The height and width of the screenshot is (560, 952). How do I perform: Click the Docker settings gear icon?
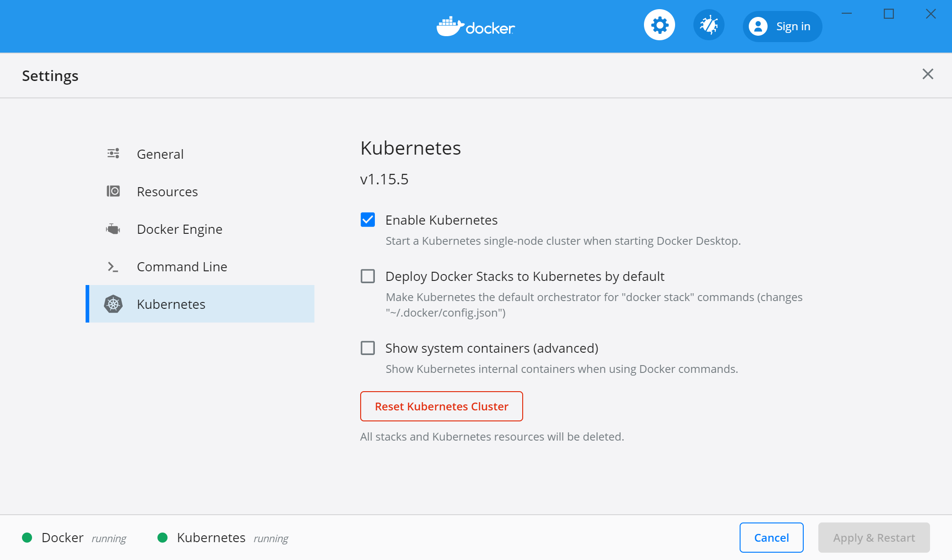click(x=660, y=27)
